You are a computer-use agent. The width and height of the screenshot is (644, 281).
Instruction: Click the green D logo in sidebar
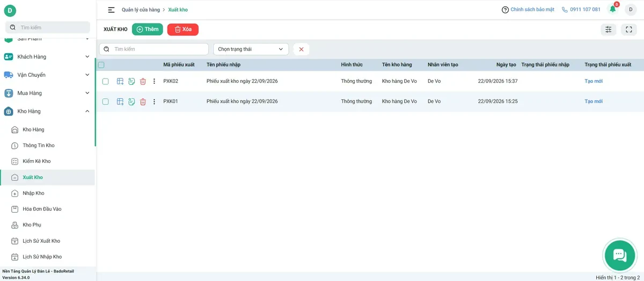[10, 11]
